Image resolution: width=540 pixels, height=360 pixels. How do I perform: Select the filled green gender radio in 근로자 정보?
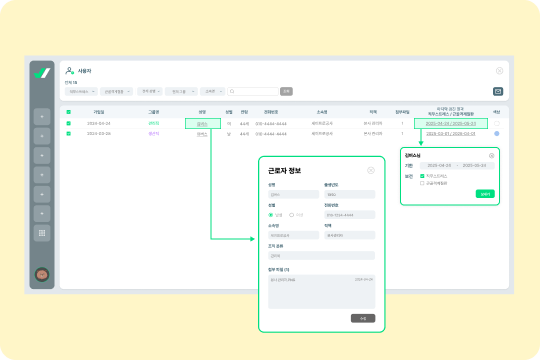tap(270, 215)
